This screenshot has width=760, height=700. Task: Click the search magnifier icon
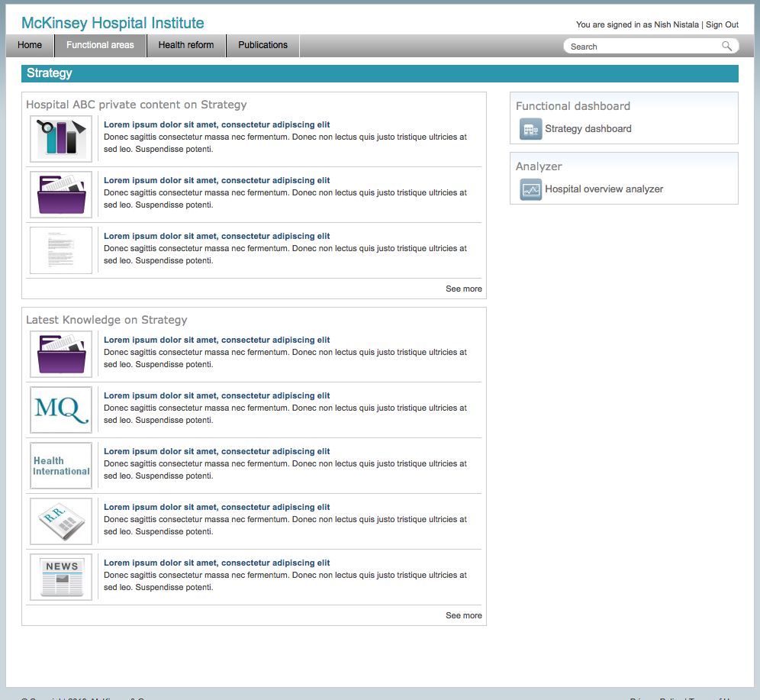(726, 46)
